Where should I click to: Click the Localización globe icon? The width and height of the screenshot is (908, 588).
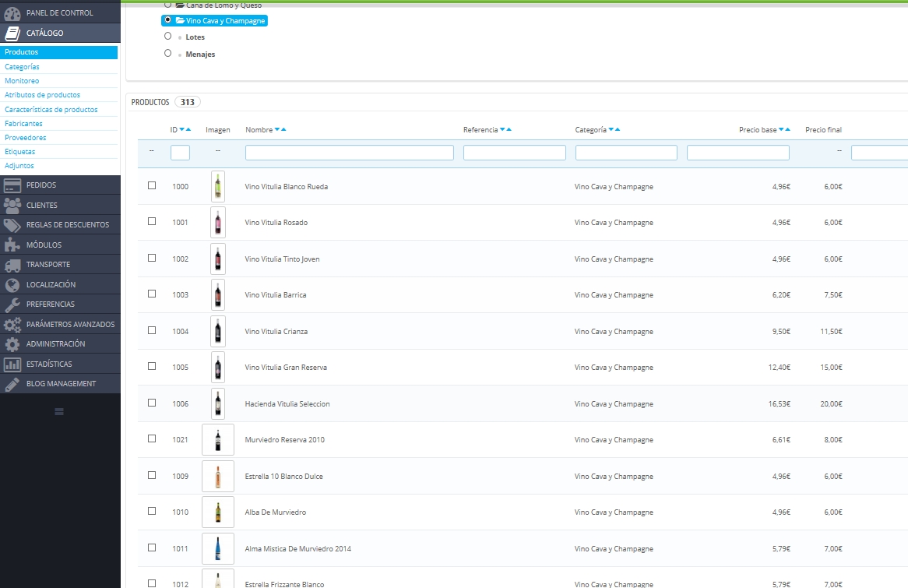(12, 284)
